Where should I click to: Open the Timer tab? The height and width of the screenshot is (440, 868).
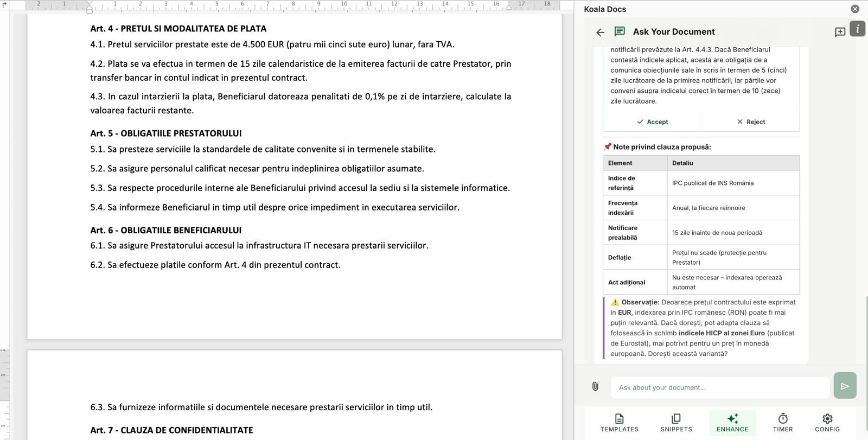[783, 423]
